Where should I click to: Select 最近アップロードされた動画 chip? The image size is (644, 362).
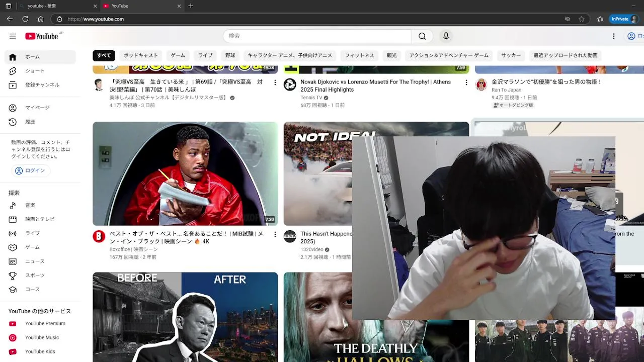click(x=566, y=55)
